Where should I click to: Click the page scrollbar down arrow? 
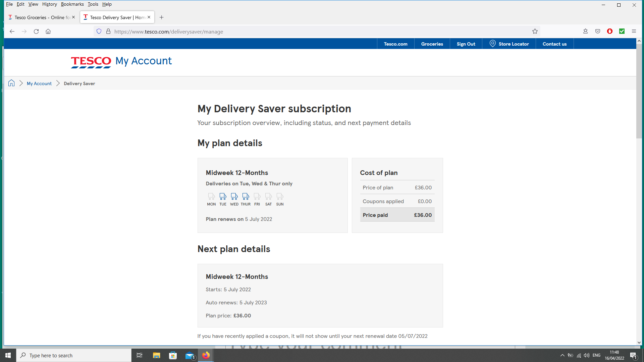tap(639, 343)
